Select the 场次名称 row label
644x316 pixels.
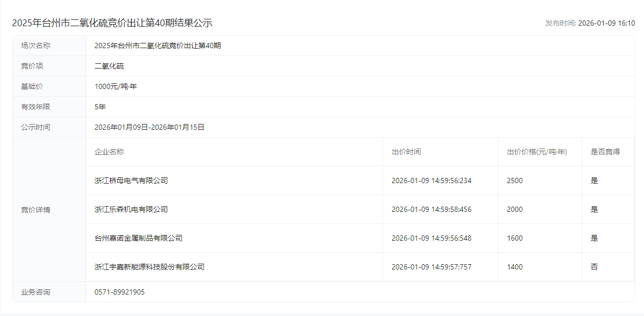tap(36, 46)
